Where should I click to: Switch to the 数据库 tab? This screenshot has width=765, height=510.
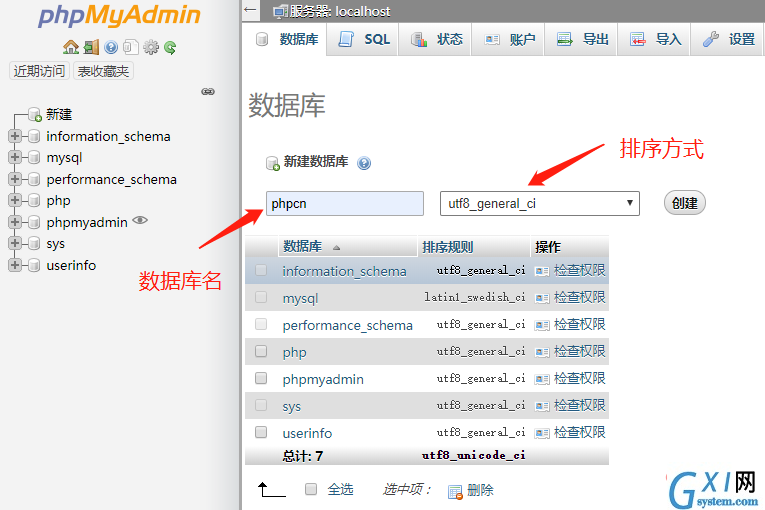click(x=286, y=40)
